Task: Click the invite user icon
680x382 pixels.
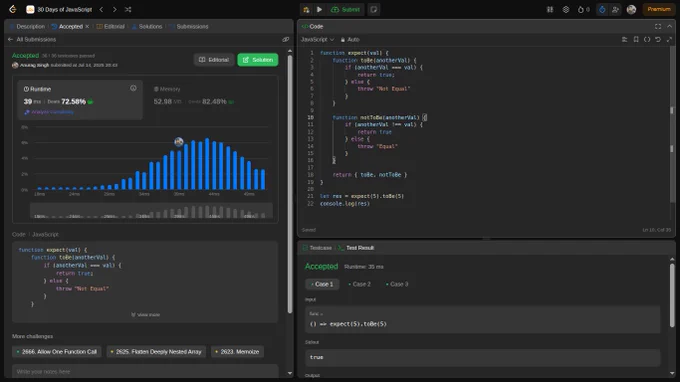Action: [615, 10]
